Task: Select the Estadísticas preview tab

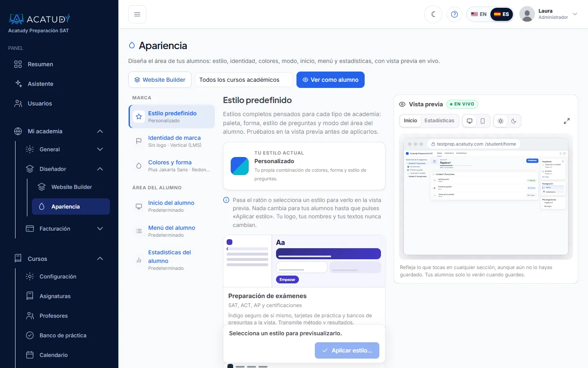Action: click(439, 121)
